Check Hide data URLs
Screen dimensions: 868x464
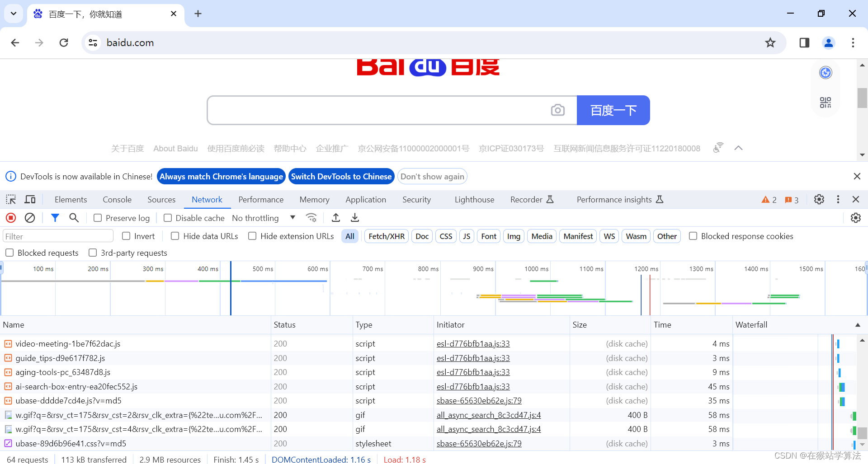(x=175, y=236)
